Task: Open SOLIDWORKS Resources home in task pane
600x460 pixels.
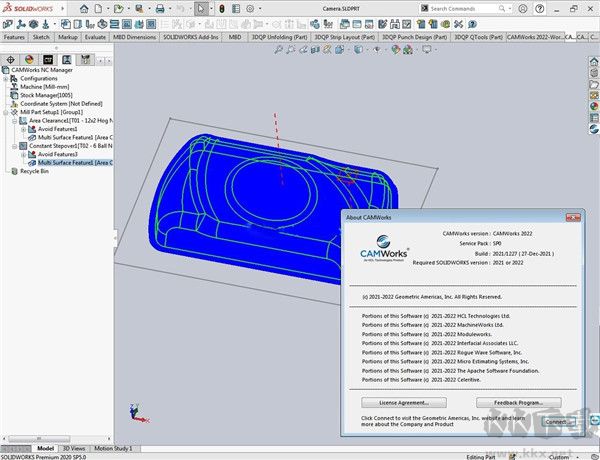Action: click(x=594, y=61)
